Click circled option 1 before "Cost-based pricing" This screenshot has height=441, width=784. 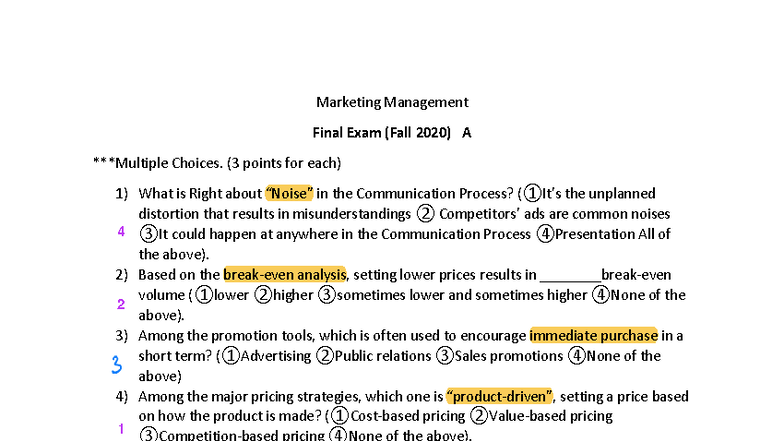340,416
